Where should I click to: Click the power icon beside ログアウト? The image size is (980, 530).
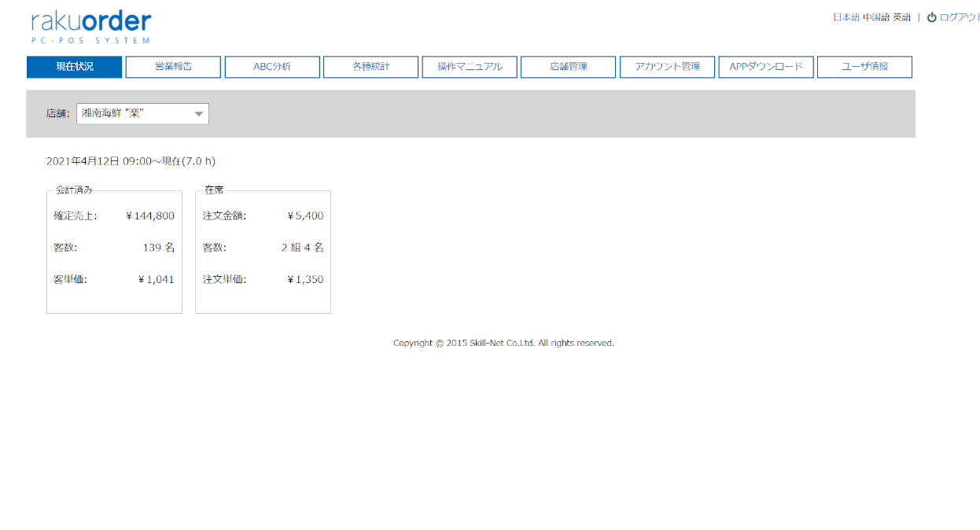coord(931,17)
